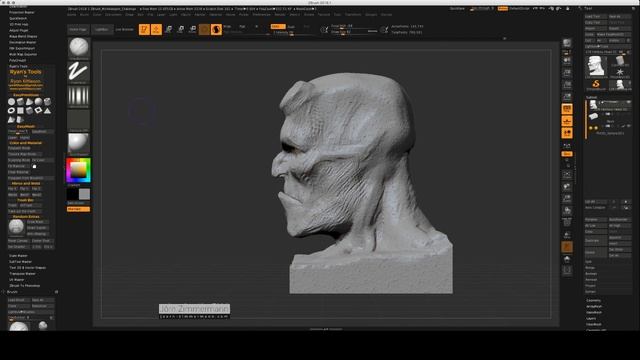
Task: Click the cone primitive in Ryan's Tools
Action: 29,102
